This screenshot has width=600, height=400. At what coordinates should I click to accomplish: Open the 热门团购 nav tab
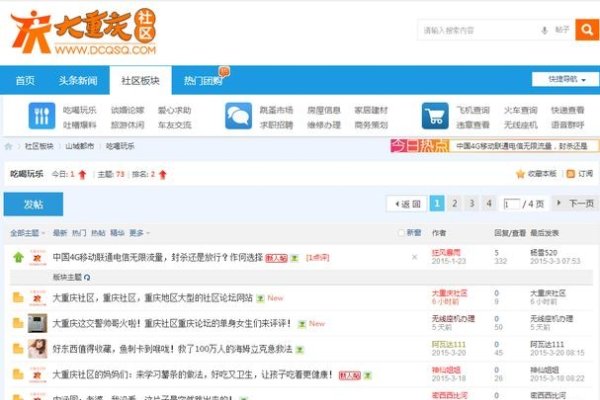coord(203,81)
